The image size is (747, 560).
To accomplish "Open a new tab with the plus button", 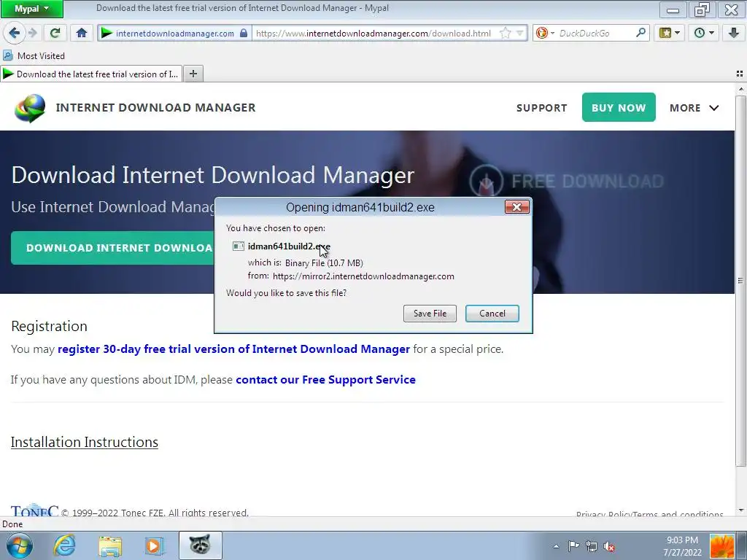I will point(193,74).
